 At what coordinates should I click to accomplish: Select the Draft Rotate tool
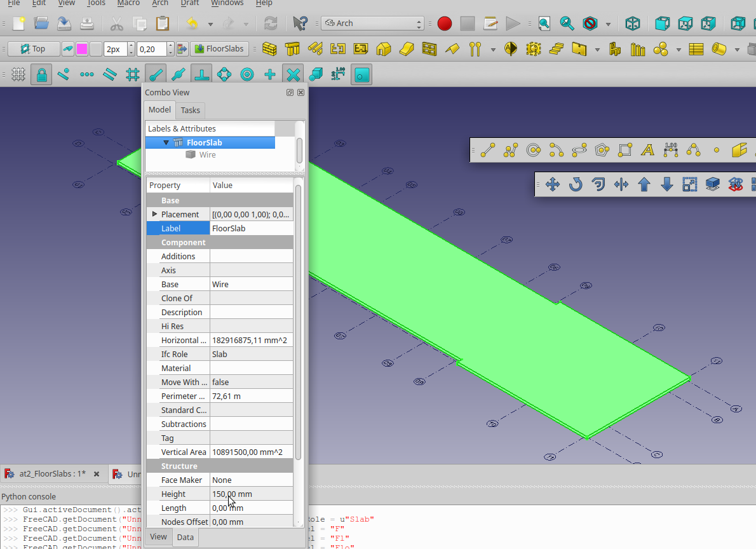575,184
